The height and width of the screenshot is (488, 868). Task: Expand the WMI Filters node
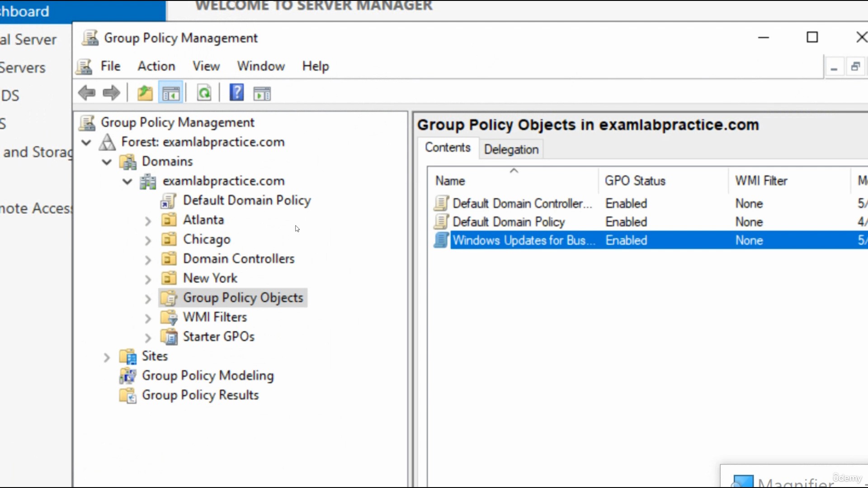click(148, 318)
